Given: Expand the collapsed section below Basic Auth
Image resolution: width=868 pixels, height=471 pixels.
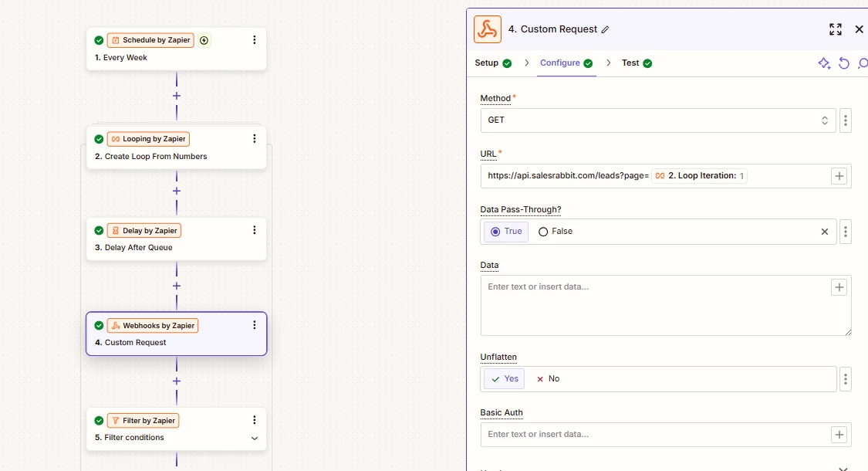Looking at the screenshot, I should (x=843, y=468).
